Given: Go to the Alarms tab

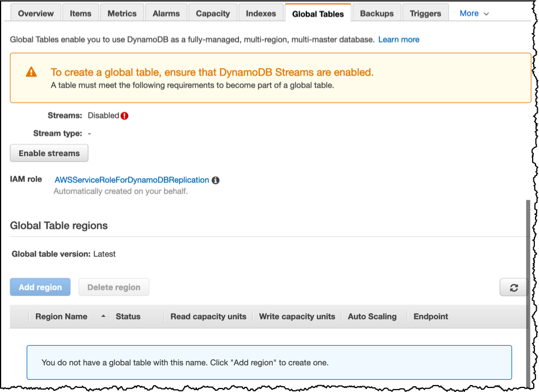Looking at the screenshot, I should (x=166, y=13).
